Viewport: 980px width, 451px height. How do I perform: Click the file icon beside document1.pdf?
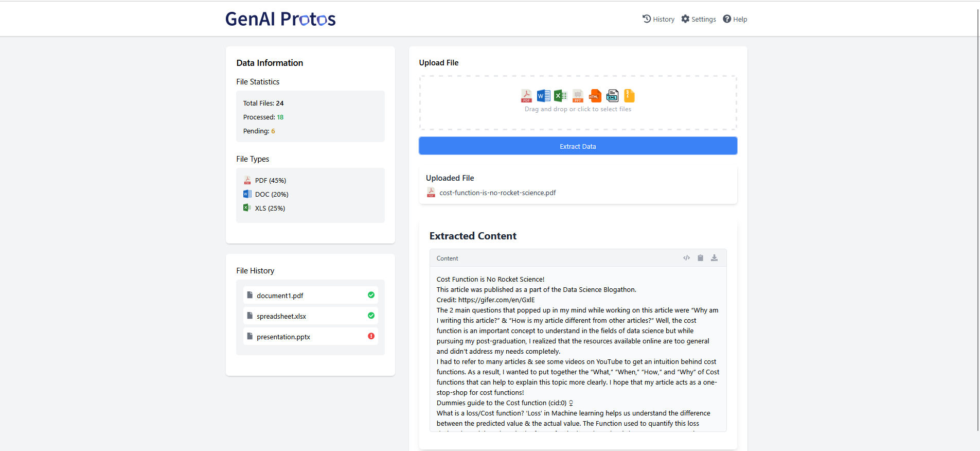click(250, 295)
